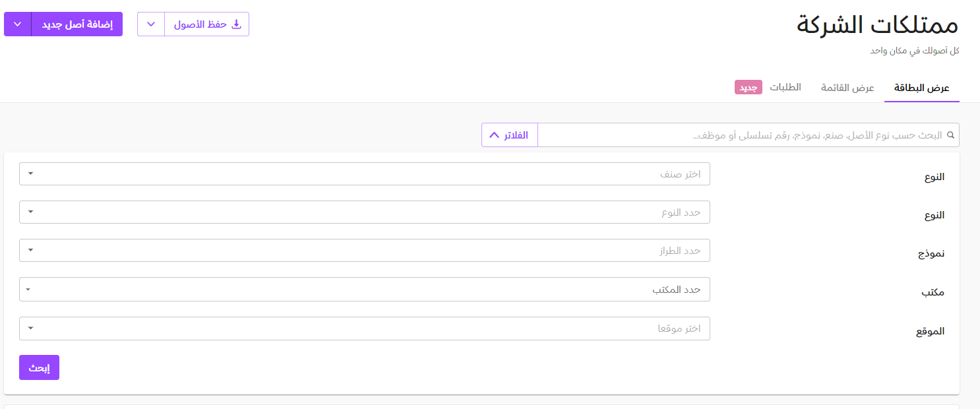Open the الطلبات tab
This screenshot has height=409, width=980.
coord(785,88)
